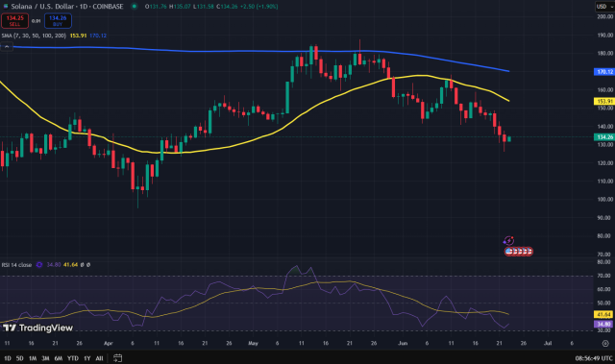Screen dimensions: 615x364
Task: Select the 1D time range
Action: [x=7, y=358]
